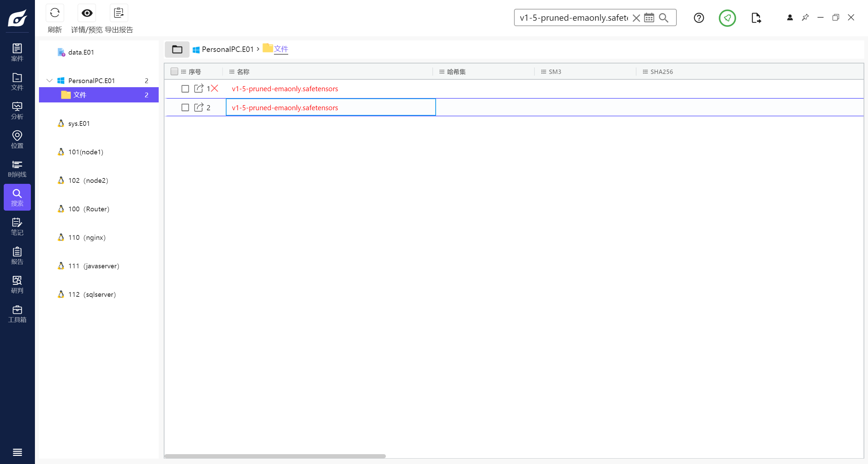Viewport: 868px width, 464px height.
Task: Toggle the select-all checkbox in header
Action: point(174,72)
